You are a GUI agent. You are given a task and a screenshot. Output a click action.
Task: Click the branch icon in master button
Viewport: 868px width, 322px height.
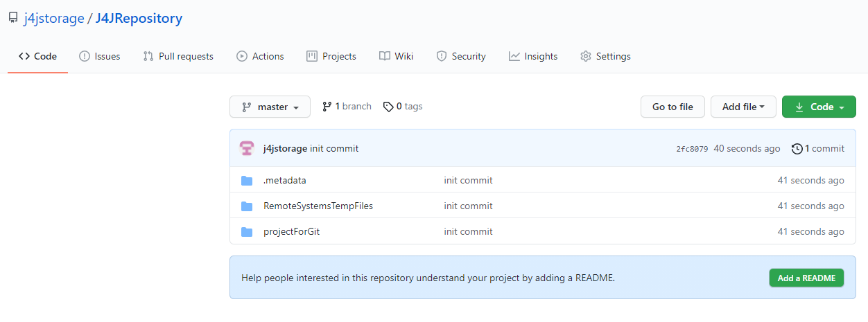tap(246, 107)
